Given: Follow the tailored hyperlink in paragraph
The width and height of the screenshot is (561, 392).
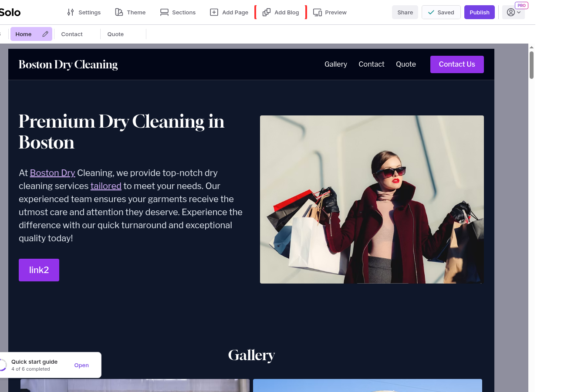Looking at the screenshot, I should click(106, 186).
